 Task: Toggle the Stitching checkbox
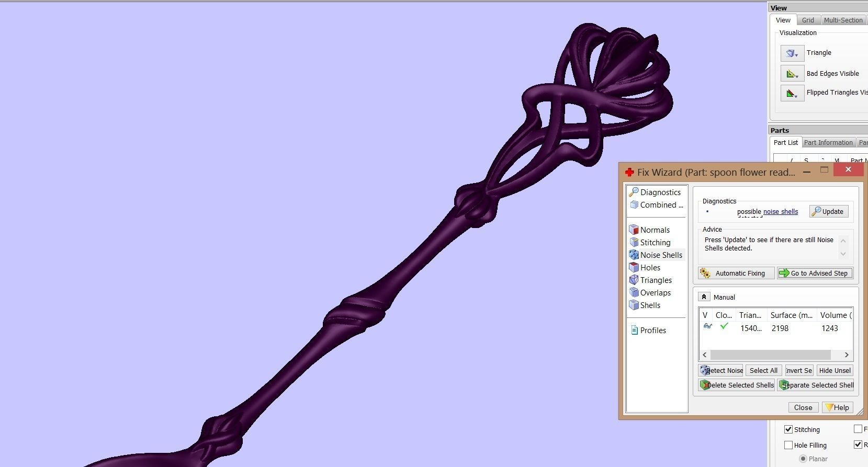pyautogui.click(x=788, y=429)
